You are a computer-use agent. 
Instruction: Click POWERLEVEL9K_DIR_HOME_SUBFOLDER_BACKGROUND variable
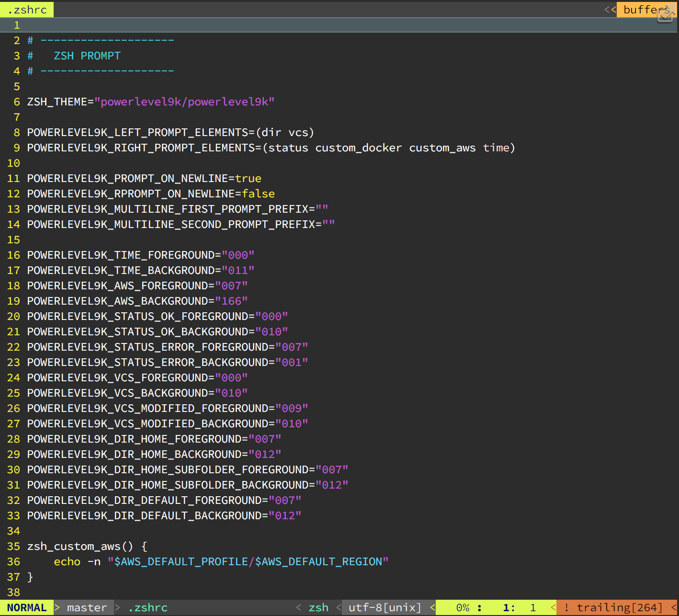pos(168,485)
